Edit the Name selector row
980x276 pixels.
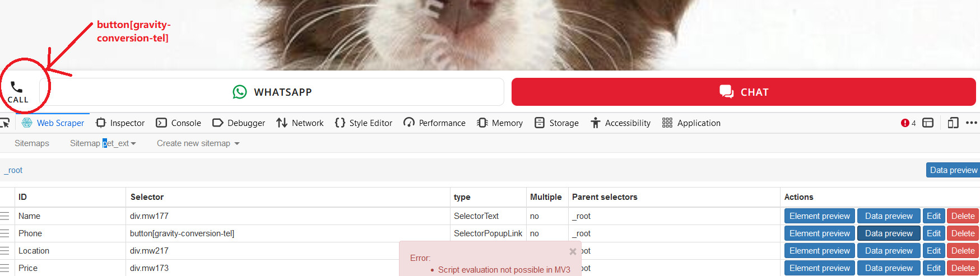[933, 216]
